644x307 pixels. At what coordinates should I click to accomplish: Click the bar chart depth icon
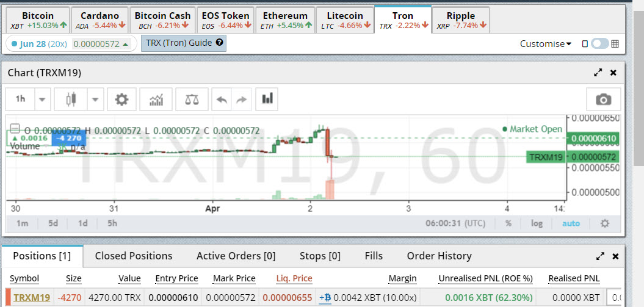(267, 99)
